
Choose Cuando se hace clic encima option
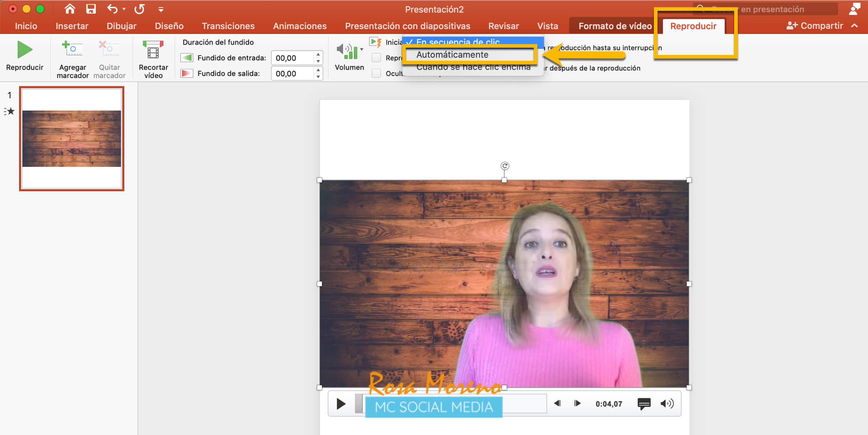point(473,68)
